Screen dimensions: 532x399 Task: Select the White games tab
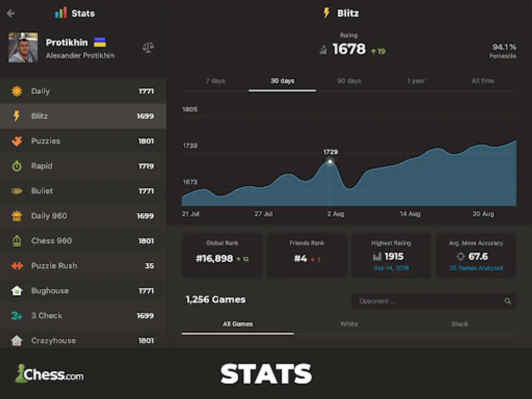point(349,324)
